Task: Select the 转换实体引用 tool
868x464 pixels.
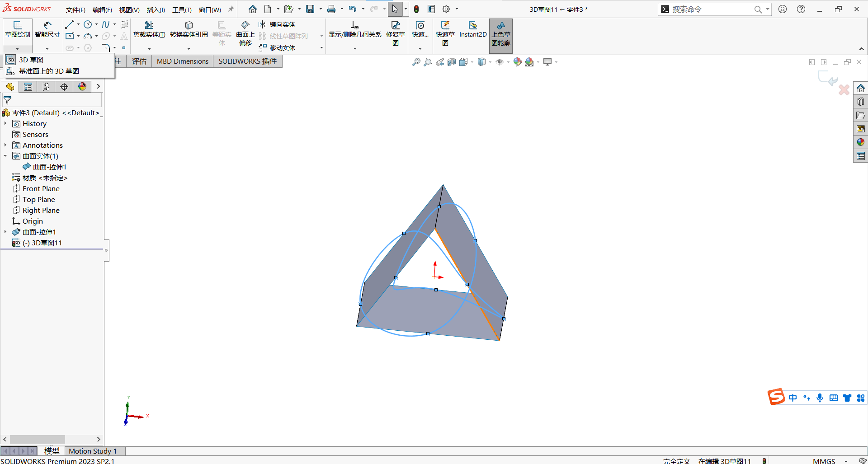Action: [x=189, y=32]
